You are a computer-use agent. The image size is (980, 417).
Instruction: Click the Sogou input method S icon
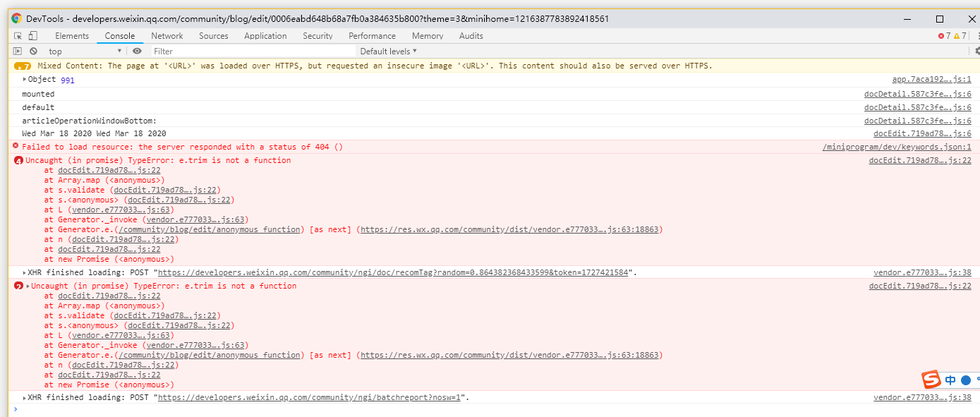[932, 380]
